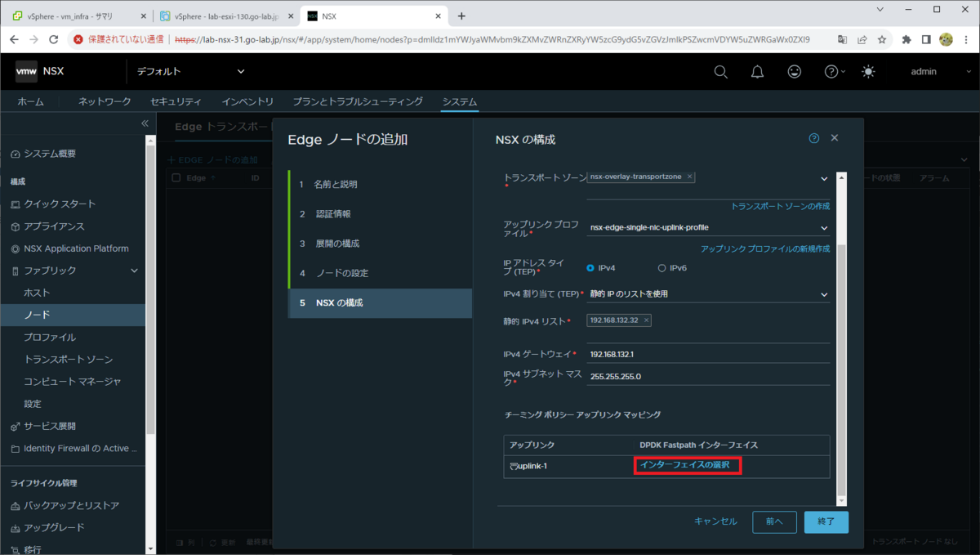Screen dimensions: 980x555
Task: Click the translate page icon
Action: [x=843, y=39]
